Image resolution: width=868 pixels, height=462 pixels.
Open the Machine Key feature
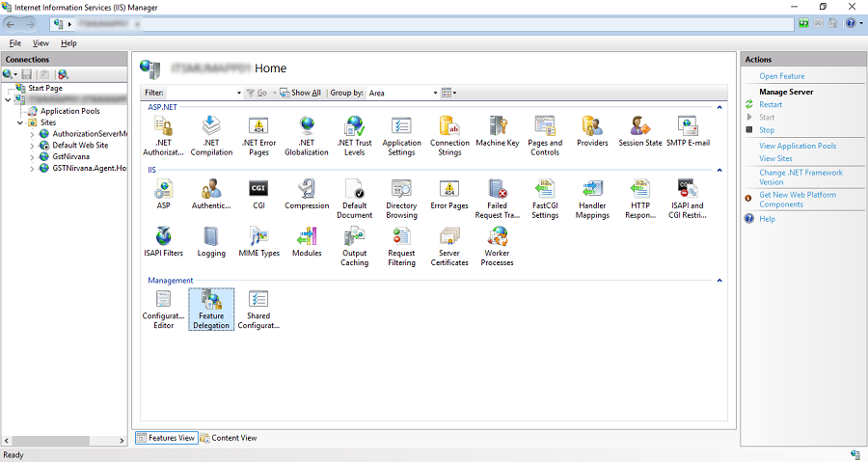[x=497, y=132]
